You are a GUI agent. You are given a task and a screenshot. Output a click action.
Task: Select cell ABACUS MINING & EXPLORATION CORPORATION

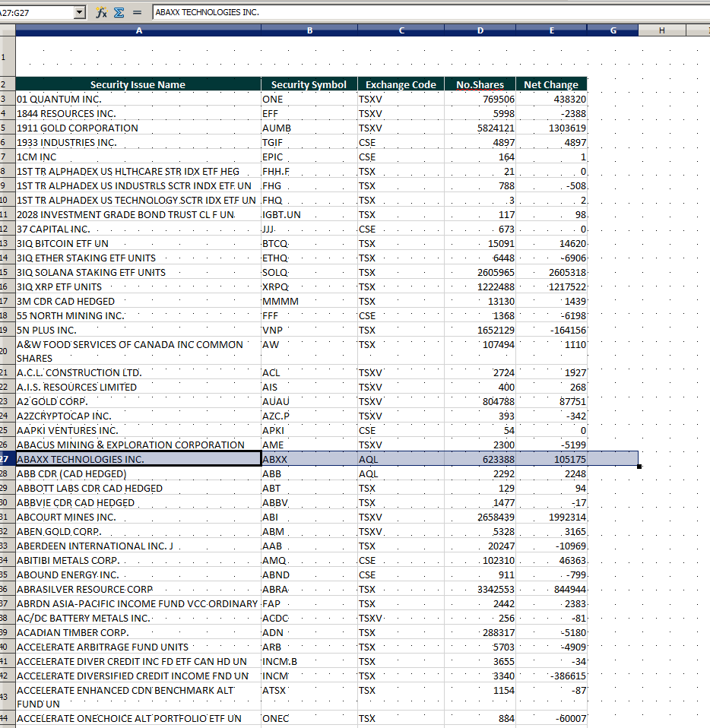click(x=138, y=445)
